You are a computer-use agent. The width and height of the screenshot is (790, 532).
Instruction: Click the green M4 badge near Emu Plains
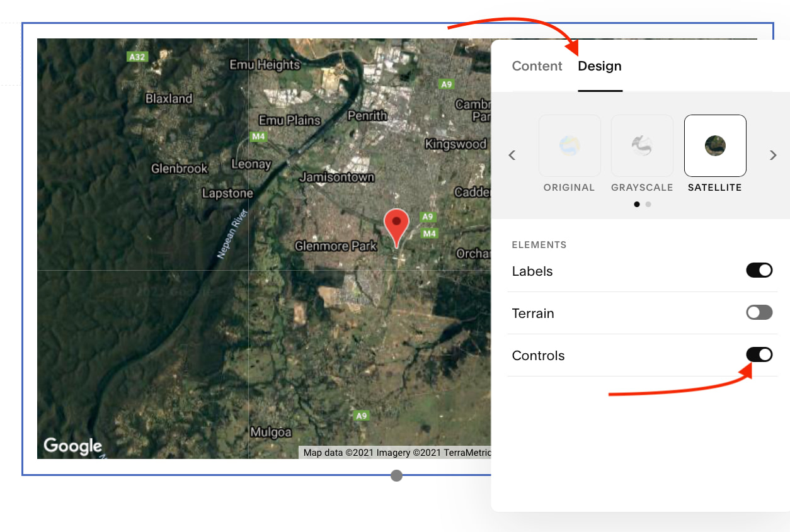coord(258,136)
